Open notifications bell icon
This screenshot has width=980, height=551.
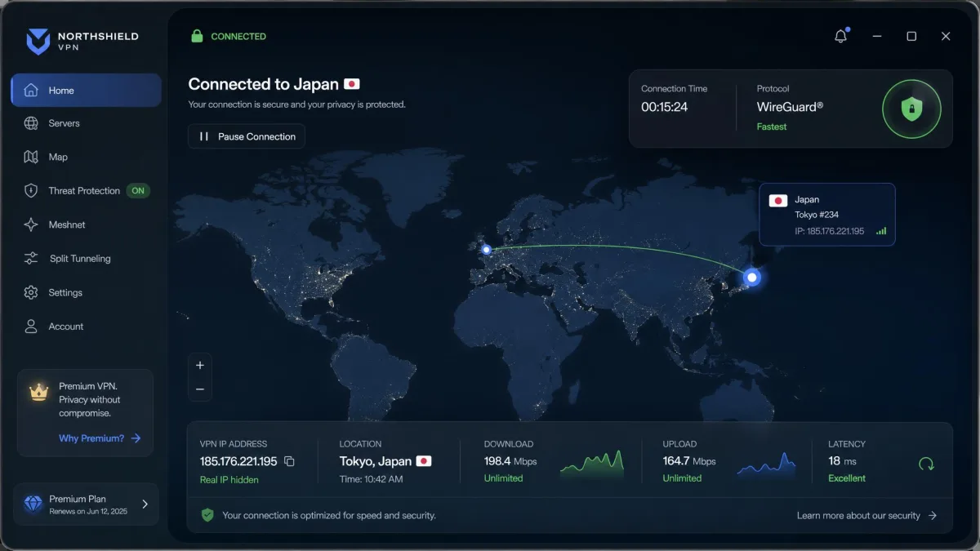(x=840, y=36)
